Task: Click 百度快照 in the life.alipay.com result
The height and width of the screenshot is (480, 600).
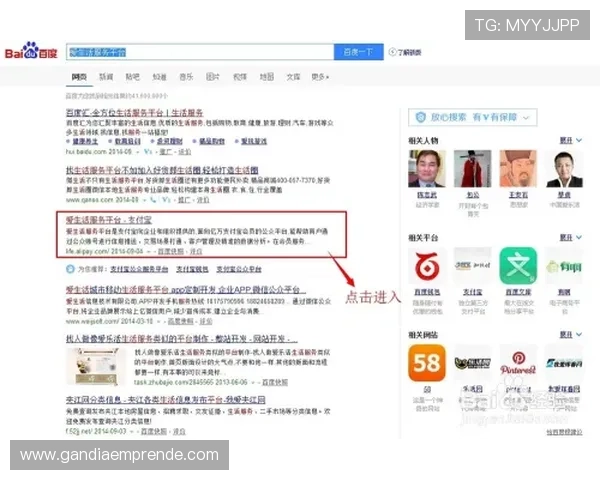Action: 171,251
